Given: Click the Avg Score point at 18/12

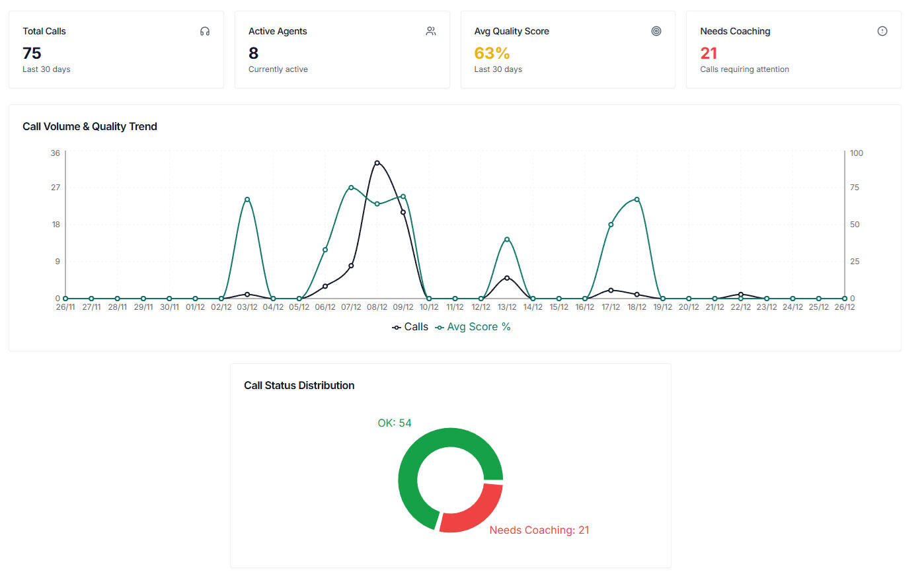Looking at the screenshot, I should pyautogui.click(x=636, y=199).
